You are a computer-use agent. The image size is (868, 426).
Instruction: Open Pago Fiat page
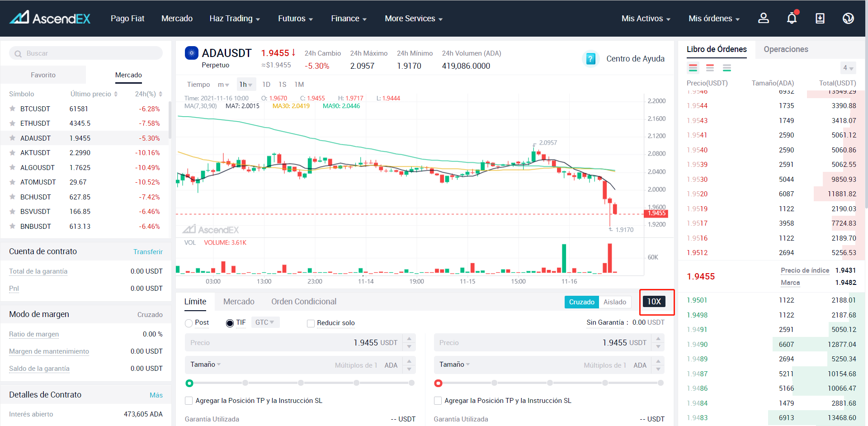coord(127,19)
